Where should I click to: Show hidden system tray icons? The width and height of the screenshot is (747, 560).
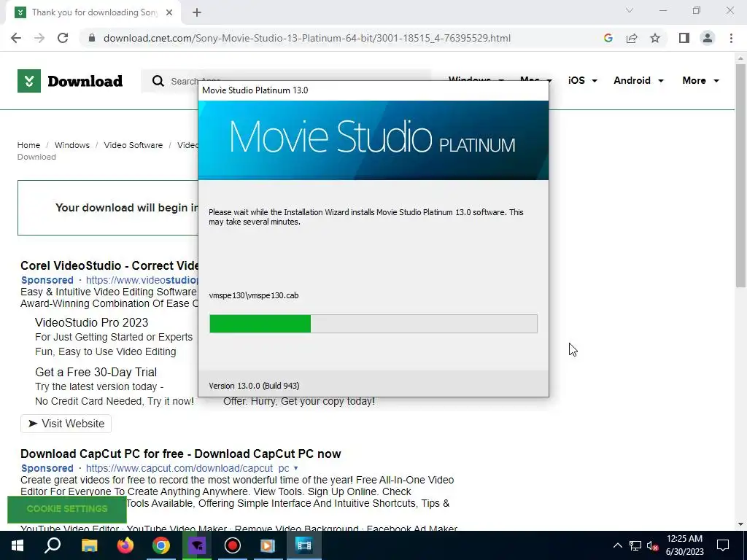pos(617,545)
